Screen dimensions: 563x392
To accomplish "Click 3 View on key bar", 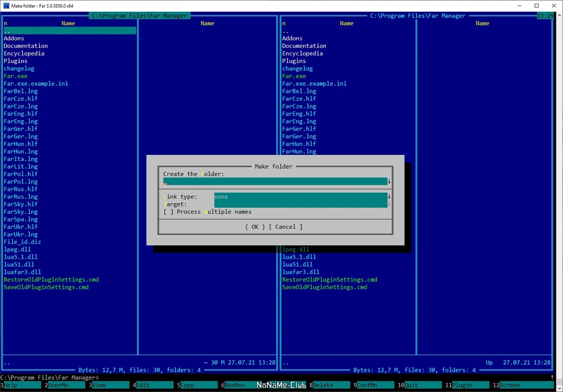I will 109,385.
